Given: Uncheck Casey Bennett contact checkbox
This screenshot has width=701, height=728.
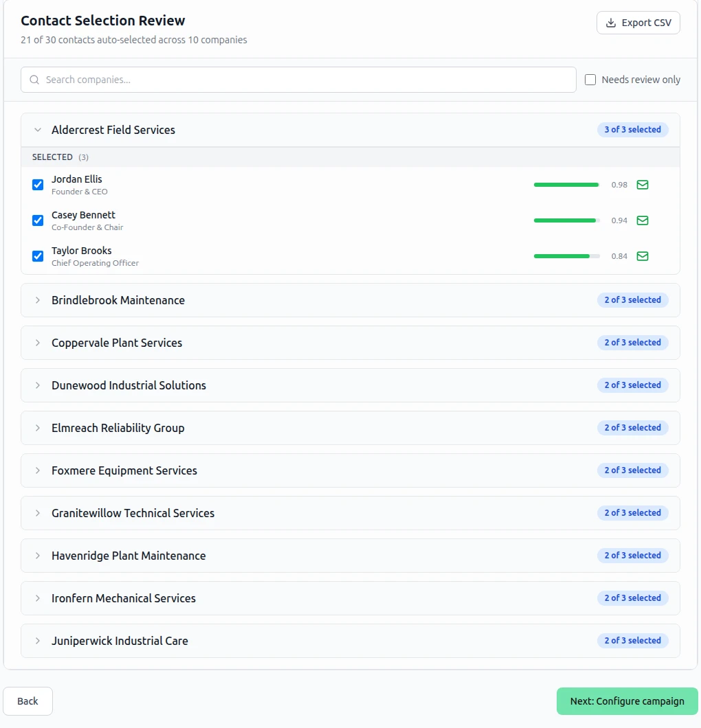Looking at the screenshot, I should [38, 220].
